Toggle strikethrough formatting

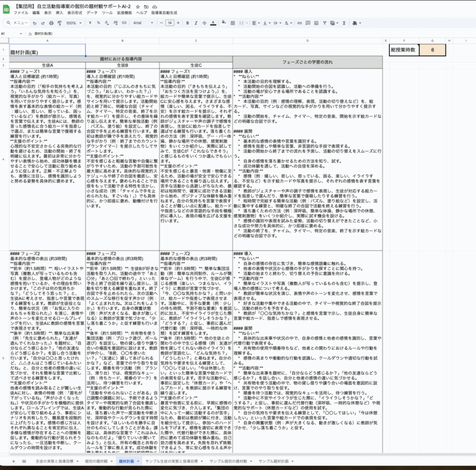pos(204,23)
